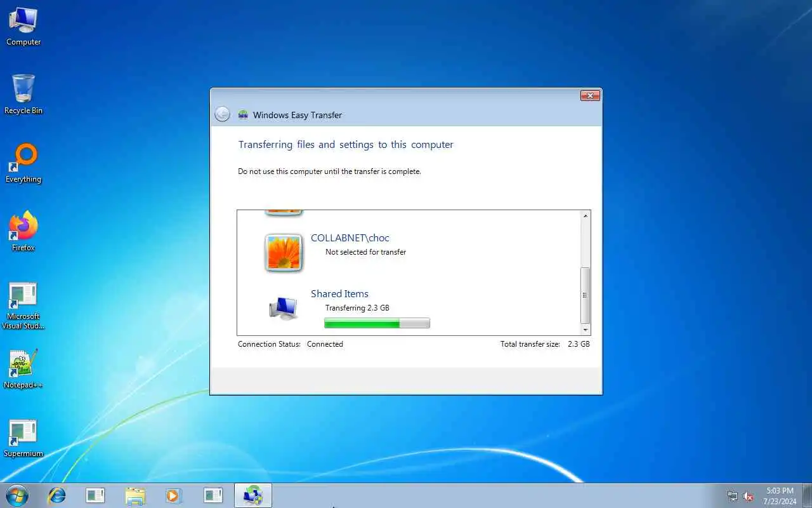Click the Shared Items label
The width and height of the screenshot is (812, 508).
[339, 294]
